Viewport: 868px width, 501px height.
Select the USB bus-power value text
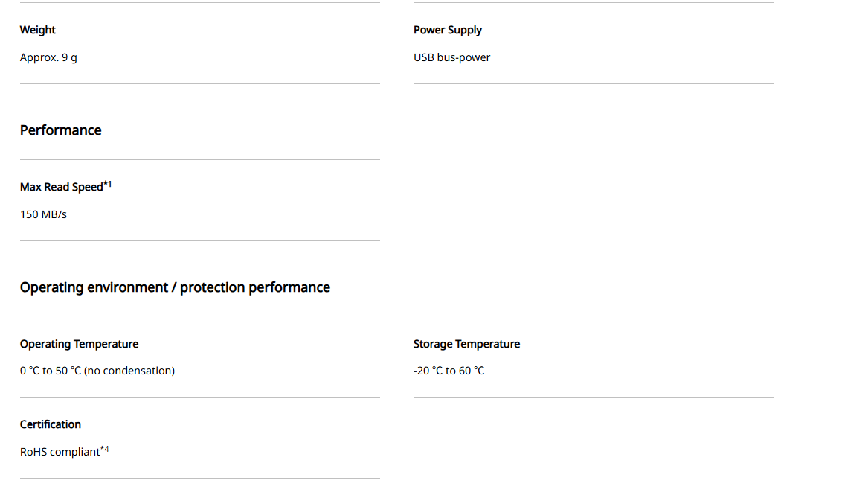click(451, 57)
